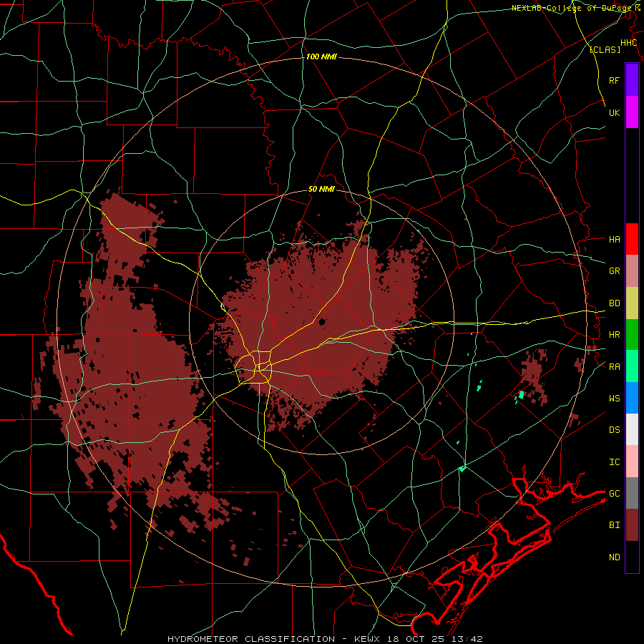Click the RF legend label
Image resolution: width=644 pixels, height=644 pixels.
614,80
